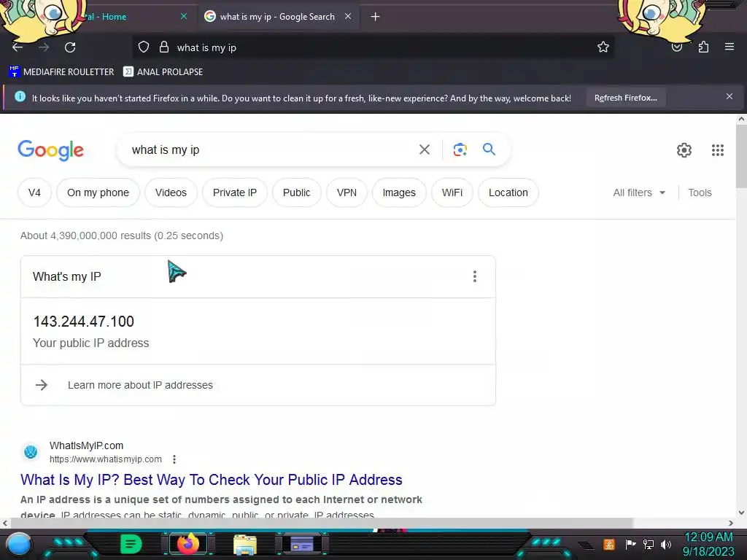Click the 143.244.47.100 IP address text
747x560 pixels.
coord(84,322)
